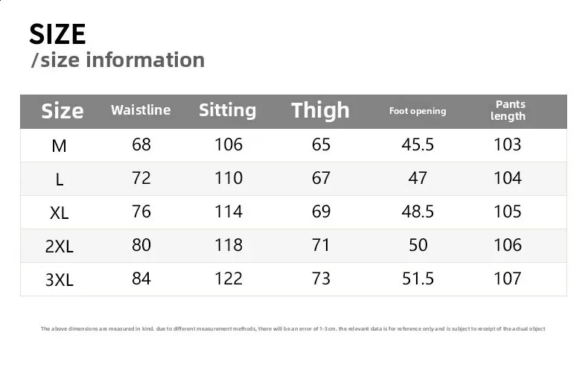Select the 2XL size row label
This screenshot has width=588, height=382.
click(60, 246)
